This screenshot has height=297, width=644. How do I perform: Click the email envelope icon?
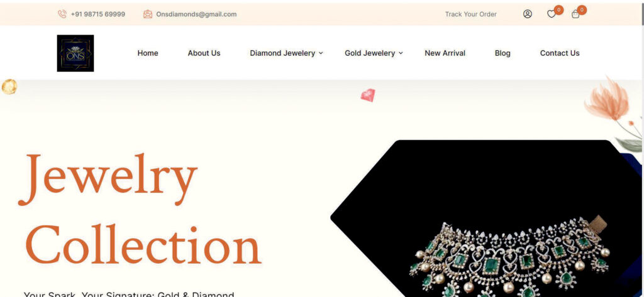pos(147,14)
